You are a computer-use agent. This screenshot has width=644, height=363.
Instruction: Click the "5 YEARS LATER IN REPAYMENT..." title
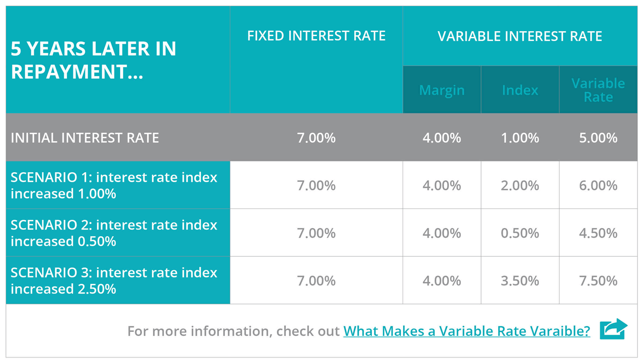coord(94,60)
